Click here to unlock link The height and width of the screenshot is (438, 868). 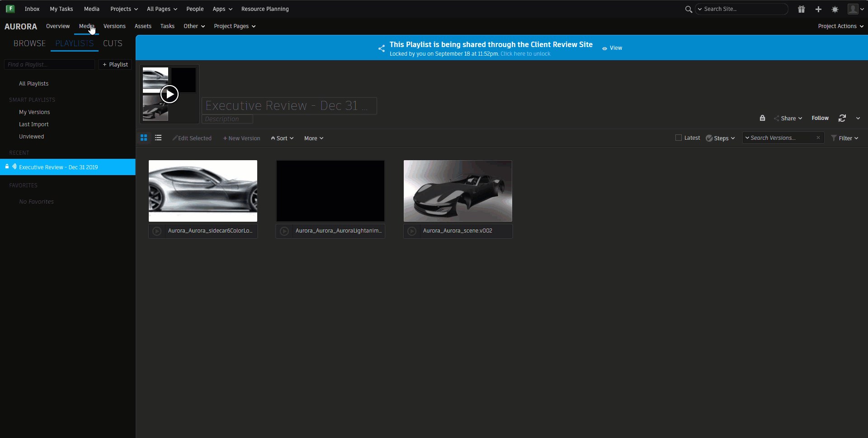click(525, 54)
